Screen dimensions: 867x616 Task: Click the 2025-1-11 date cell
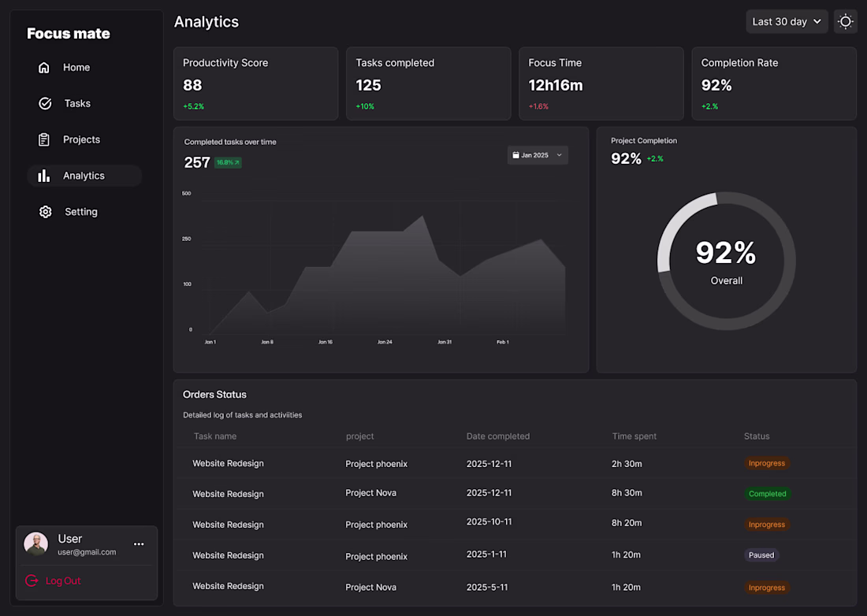tap(486, 554)
